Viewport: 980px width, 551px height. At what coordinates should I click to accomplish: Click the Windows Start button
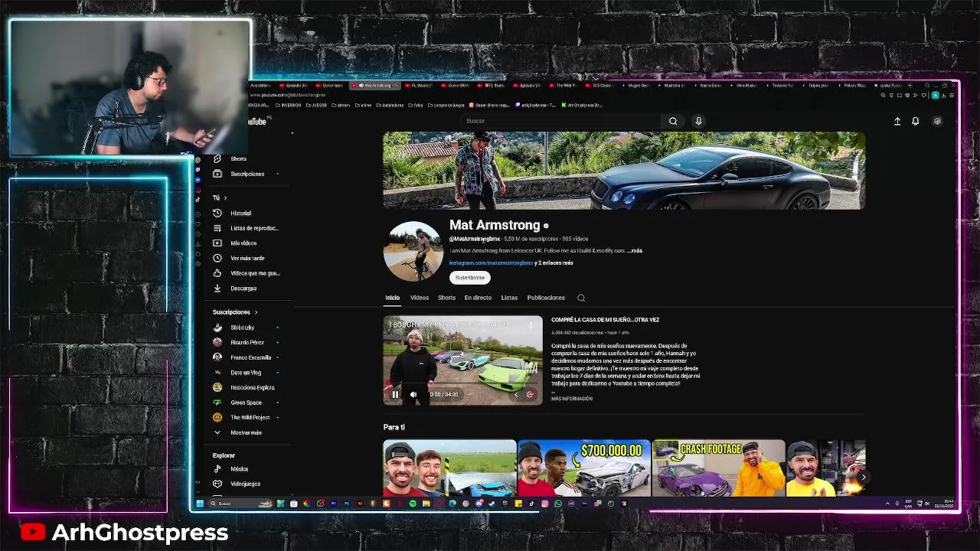[200, 504]
